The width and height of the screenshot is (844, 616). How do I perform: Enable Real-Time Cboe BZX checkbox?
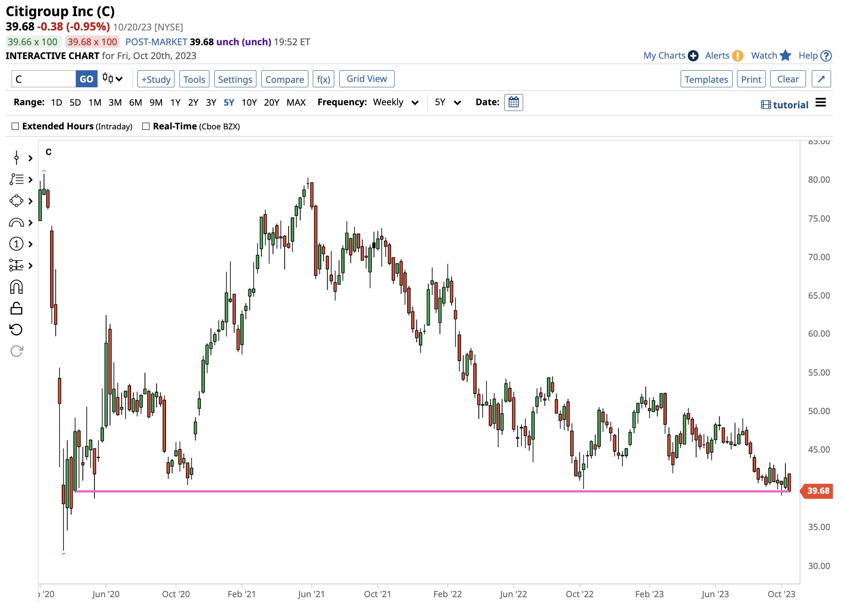click(146, 126)
